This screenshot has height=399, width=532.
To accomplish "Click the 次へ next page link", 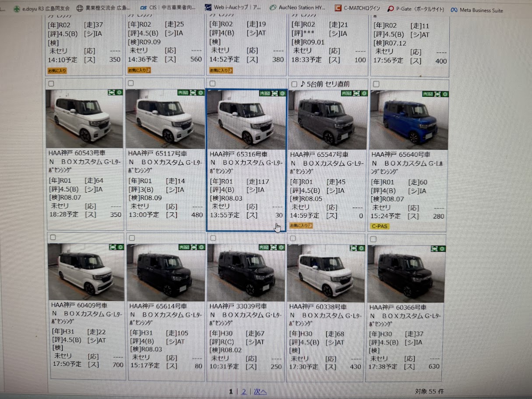I will [x=260, y=392].
